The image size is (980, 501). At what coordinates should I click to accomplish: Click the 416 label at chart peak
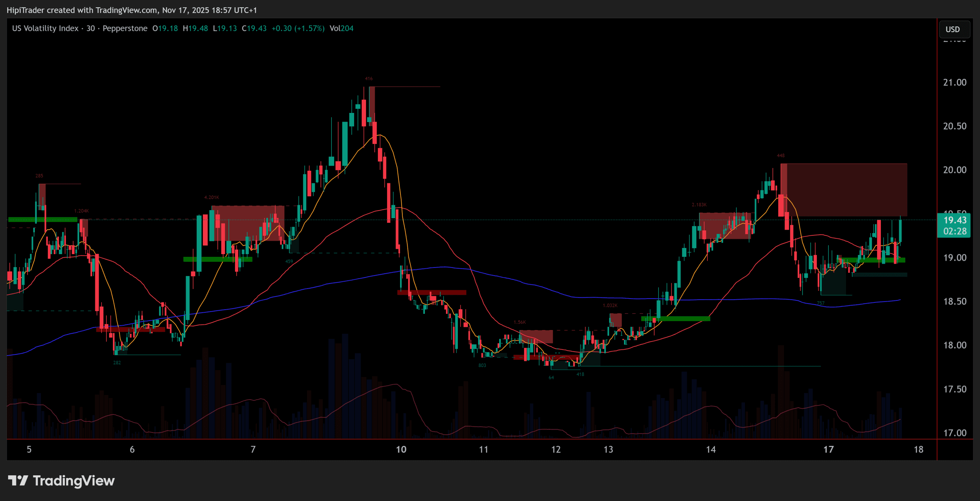click(x=369, y=78)
